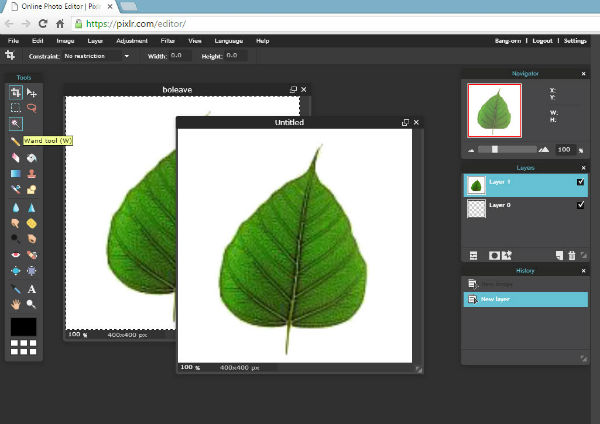Adjust the Navigator zoom slider
Viewport: 600px width, 424px height.
495,149
